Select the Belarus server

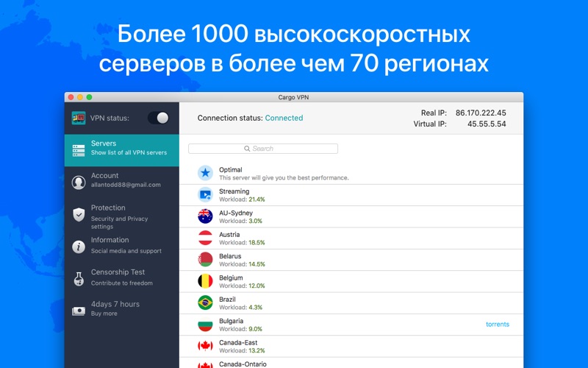point(351,260)
